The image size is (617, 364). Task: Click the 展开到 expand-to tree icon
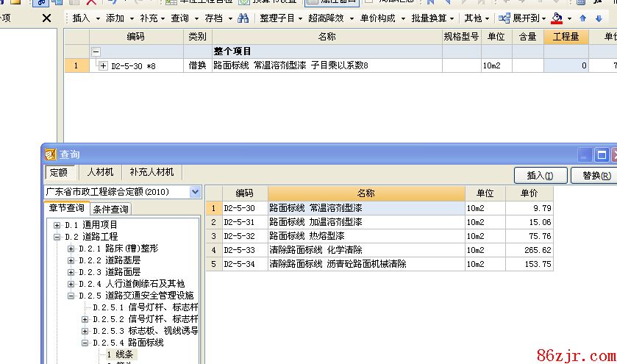[504, 18]
